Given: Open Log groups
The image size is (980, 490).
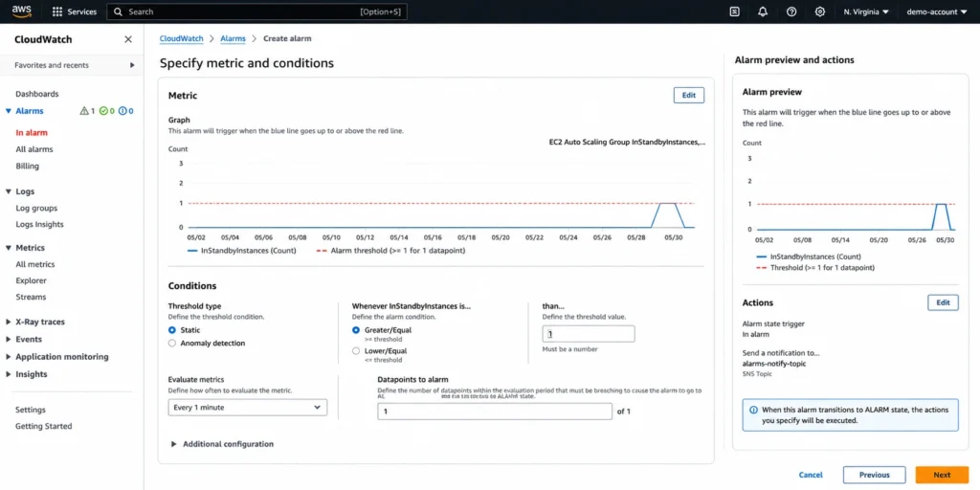Looking at the screenshot, I should point(36,208).
